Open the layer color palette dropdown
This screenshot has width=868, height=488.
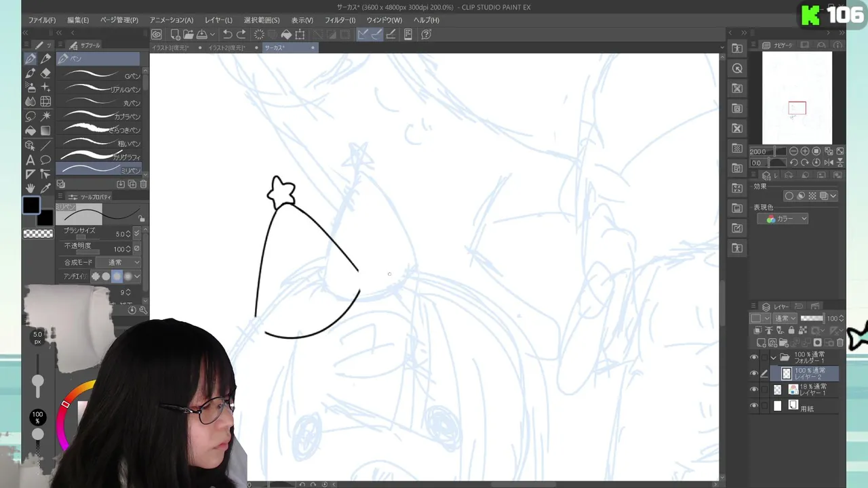point(759,319)
